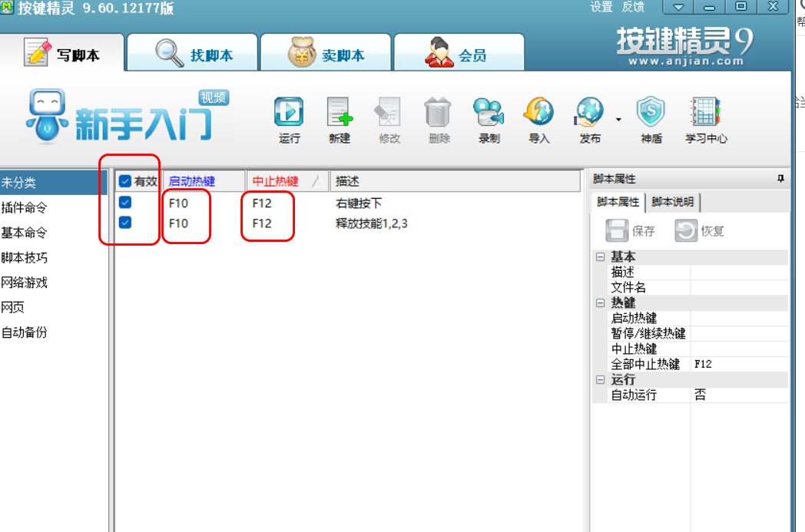The image size is (805, 532).
Task: Sort by the 中止热键 column header
Action: coord(287,181)
